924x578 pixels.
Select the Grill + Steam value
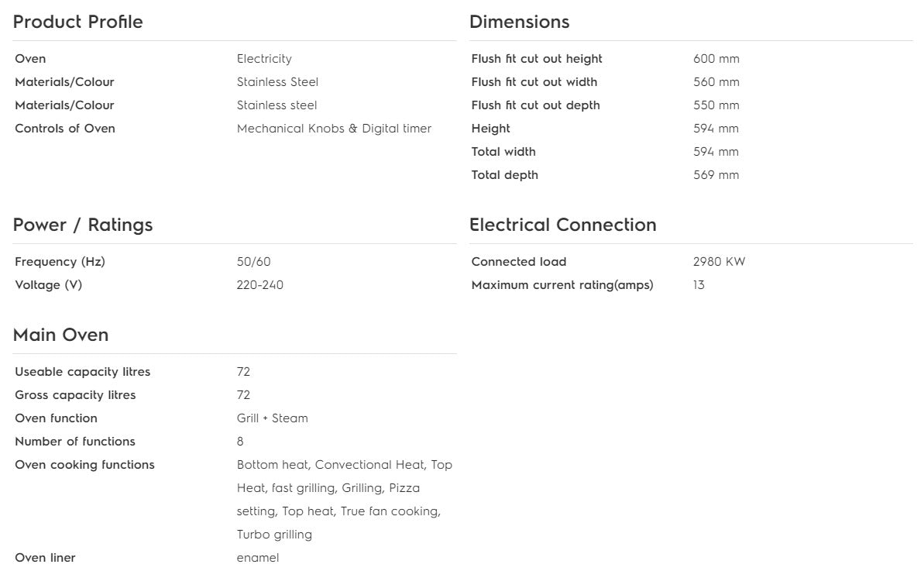[273, 418]
